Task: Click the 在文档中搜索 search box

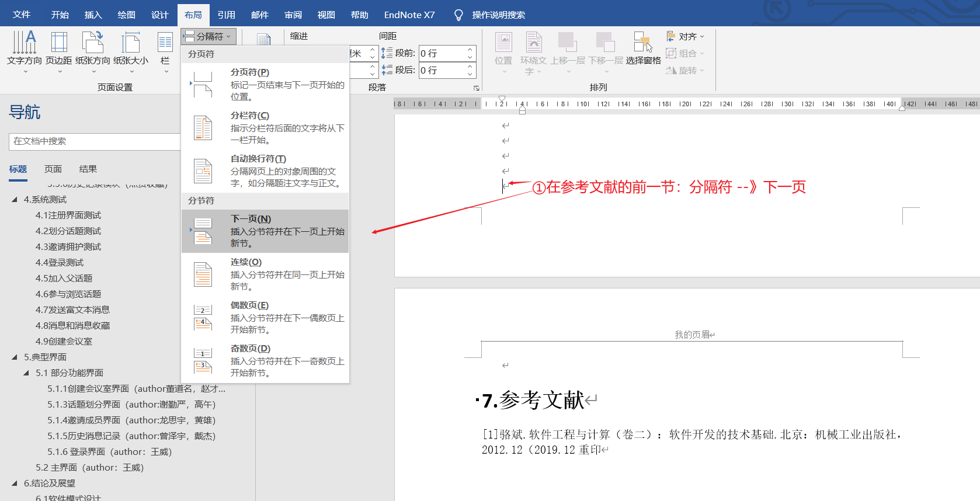Action: (x=95, y=141)
